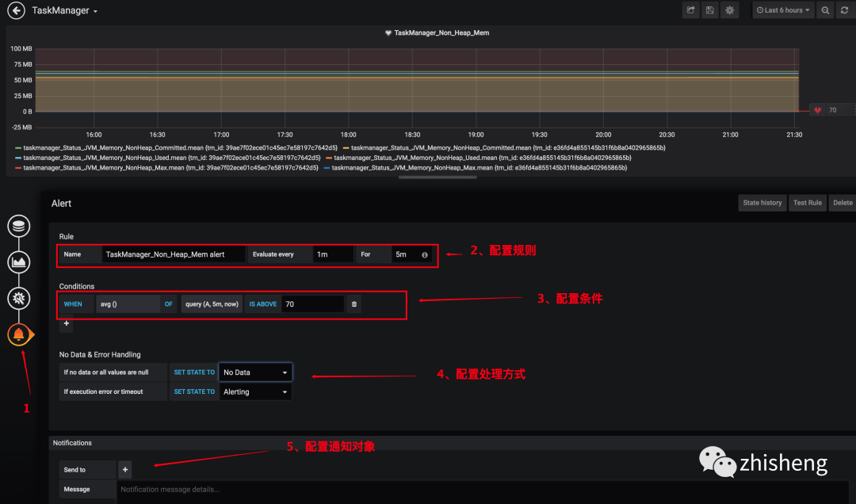Click the TaskManager_Non_Heap_Mem panel title
The image size is (856, 504).
441,32
